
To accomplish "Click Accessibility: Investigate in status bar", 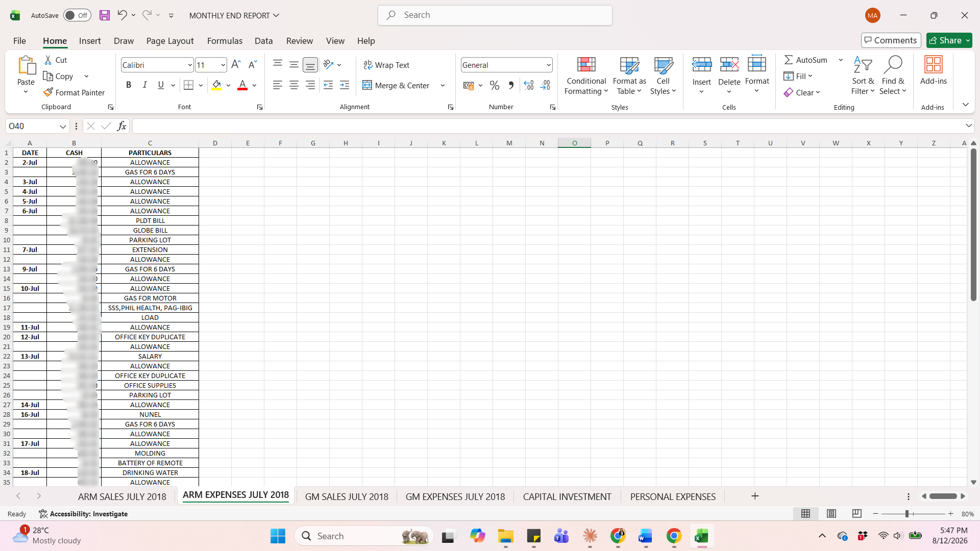I will coord(83,514).
